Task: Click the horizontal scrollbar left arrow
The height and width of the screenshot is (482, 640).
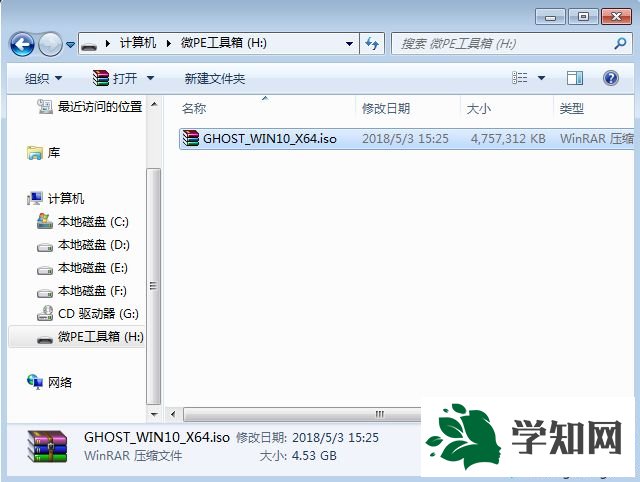Action: tap(173, 414)
